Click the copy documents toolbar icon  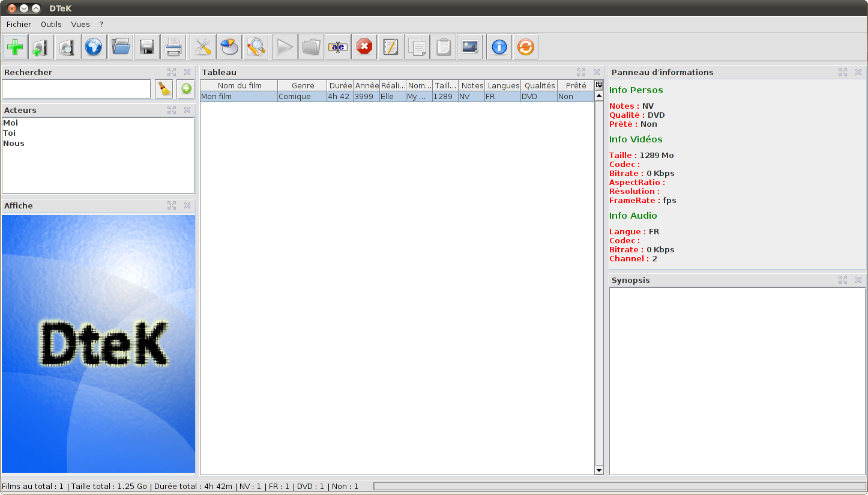click(x=417, y=47)
